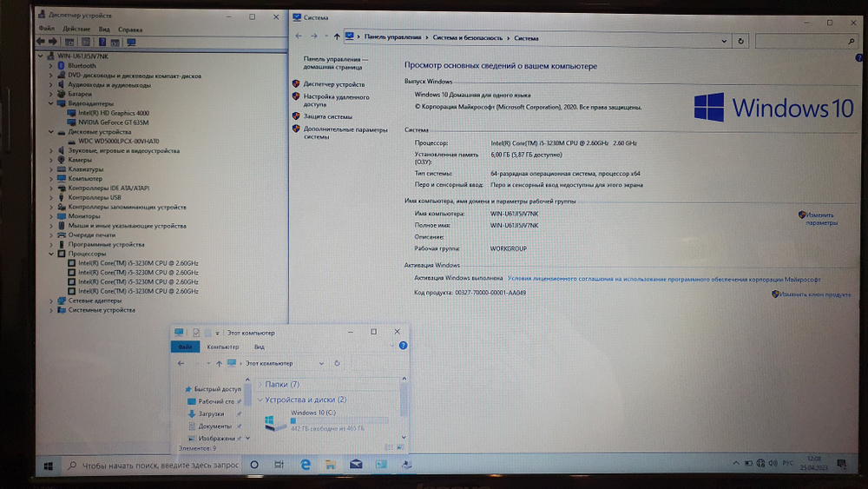This screenshot has height=489, width=868.
Task: Collapse the Дисковые устройства node
Action: pyautogui.click(x=51, y=132)
